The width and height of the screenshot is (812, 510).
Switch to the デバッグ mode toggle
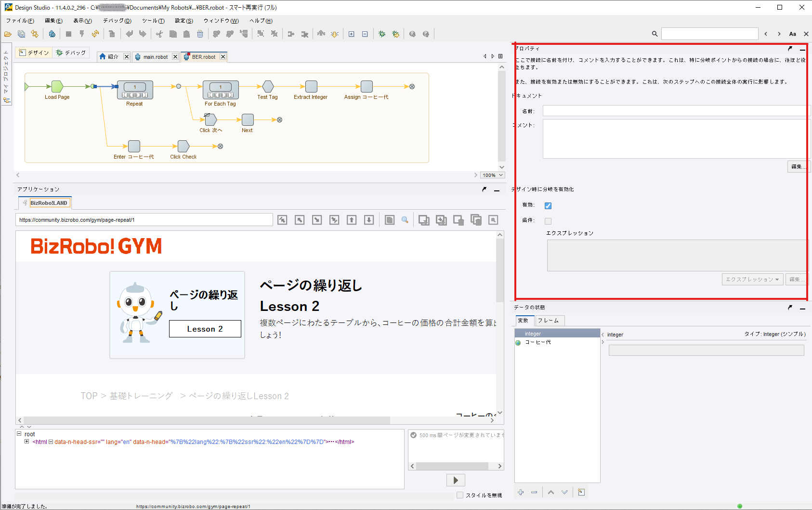pyautogui.click(x=71, y=53)
